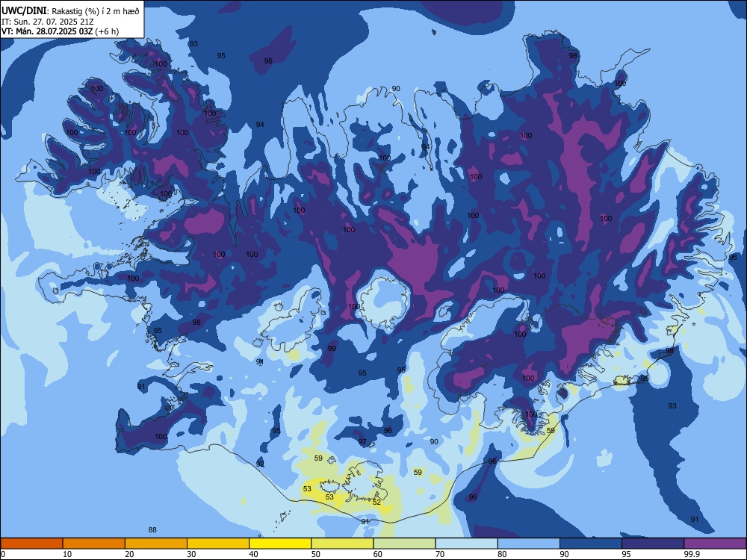This screenshot has width=747, height=560.
Task: Click the 'IT: Sun. 27. 07. 2025 21Z' line
Action: click(x=48, y=22)
